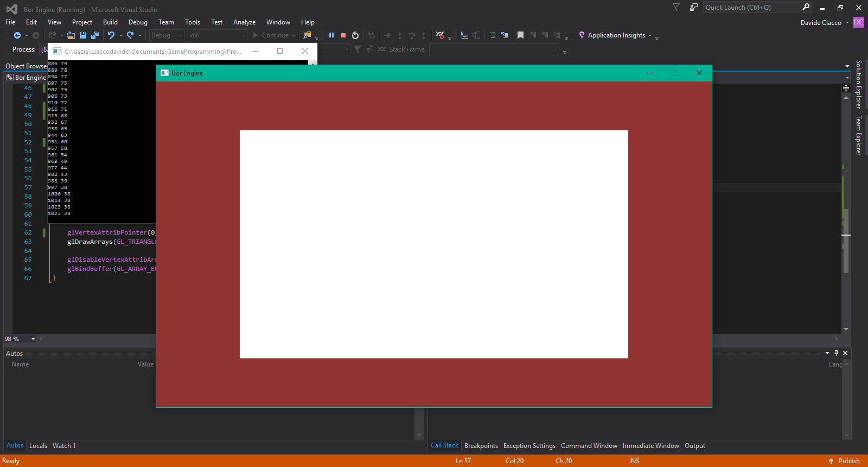The height and width of the screenshot is (467, 868).
Task: Switch to the Breakpoints tab
Action: [481, 446]
